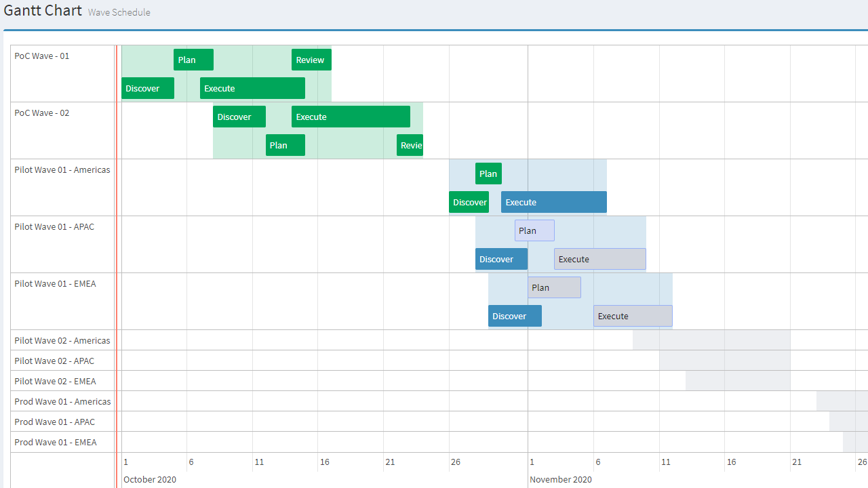Click the gray range bar for Pilot Wave 02 - Americas
Screen dimensions: 868x488
711,340
